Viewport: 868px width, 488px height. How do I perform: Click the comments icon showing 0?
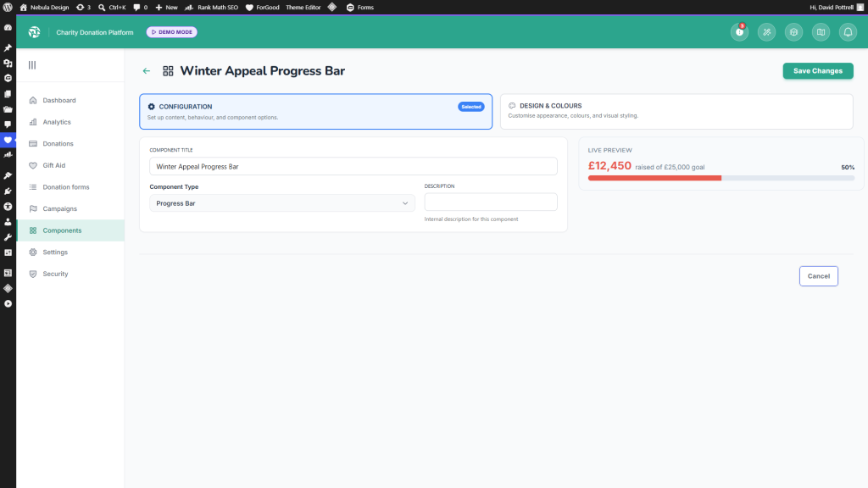[x=141, y=7]
